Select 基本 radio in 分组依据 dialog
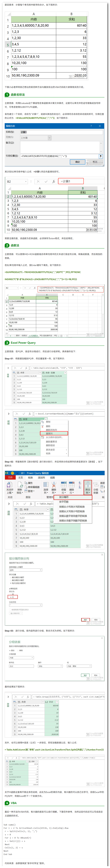Screen dimensions: 110x868 (10, 650)
